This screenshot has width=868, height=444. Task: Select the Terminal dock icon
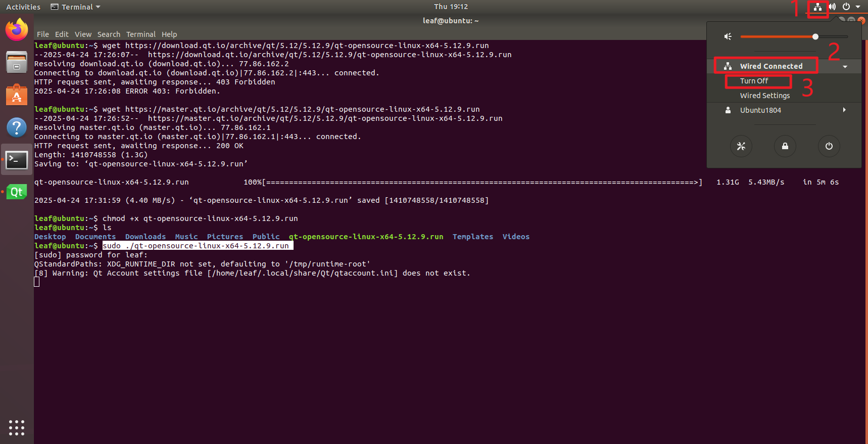(17, 160)
